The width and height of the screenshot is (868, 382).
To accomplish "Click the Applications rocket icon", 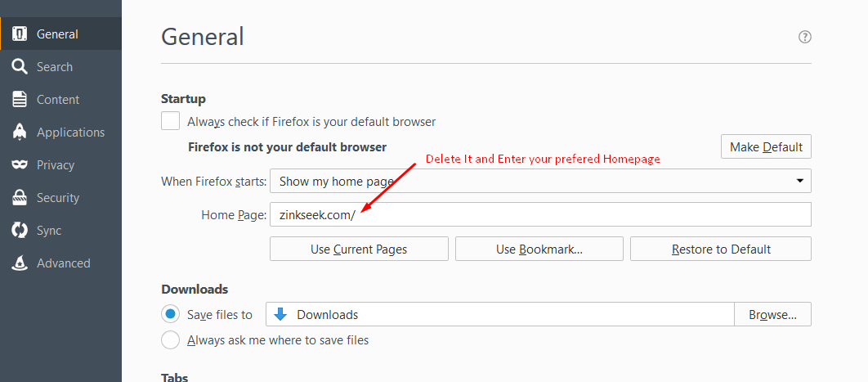I will coord(20,133).
